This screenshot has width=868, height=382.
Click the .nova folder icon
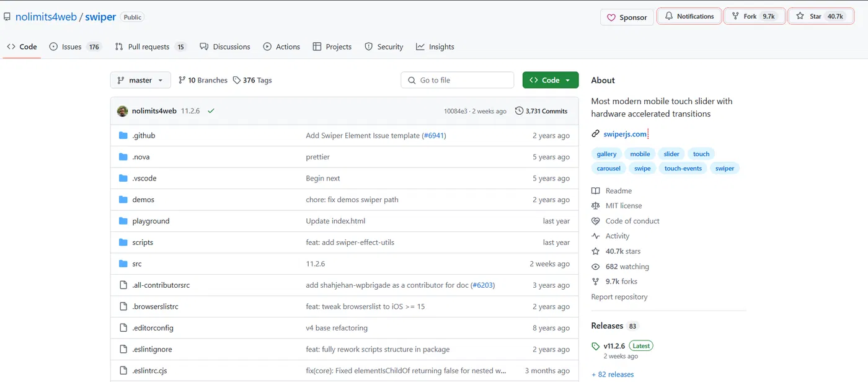123,157
